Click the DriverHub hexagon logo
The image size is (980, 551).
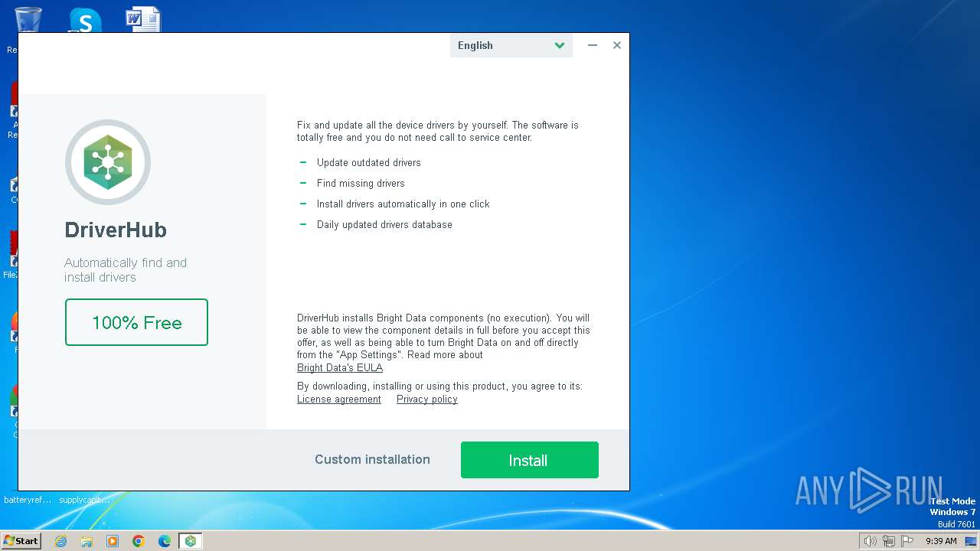(x=108, y=162)
